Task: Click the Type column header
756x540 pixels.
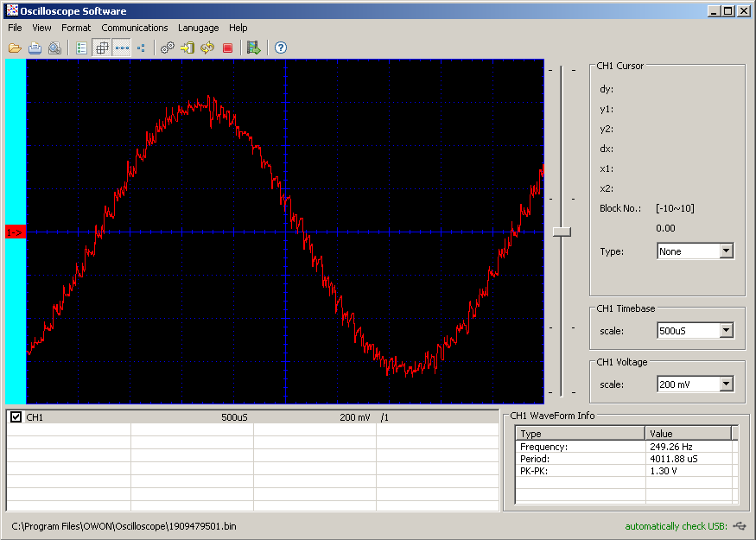Action: pyautogui.click(x=580, y=433)
